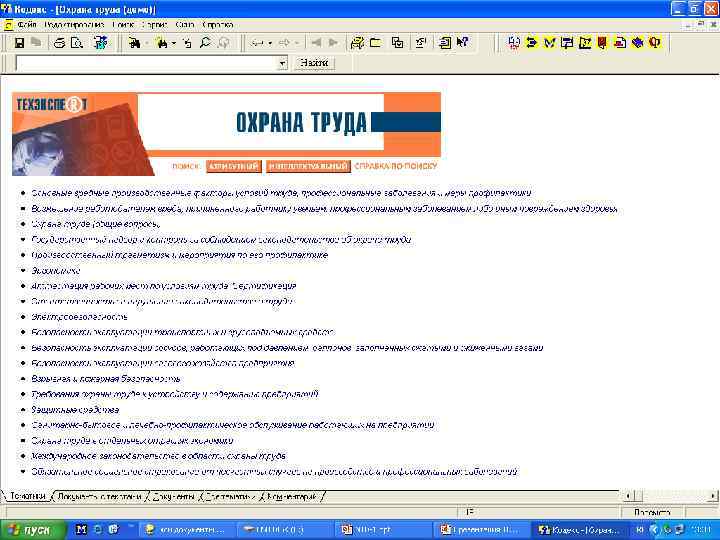
Task: Click the Windows Пуск start button
Action: click(32, 530)
